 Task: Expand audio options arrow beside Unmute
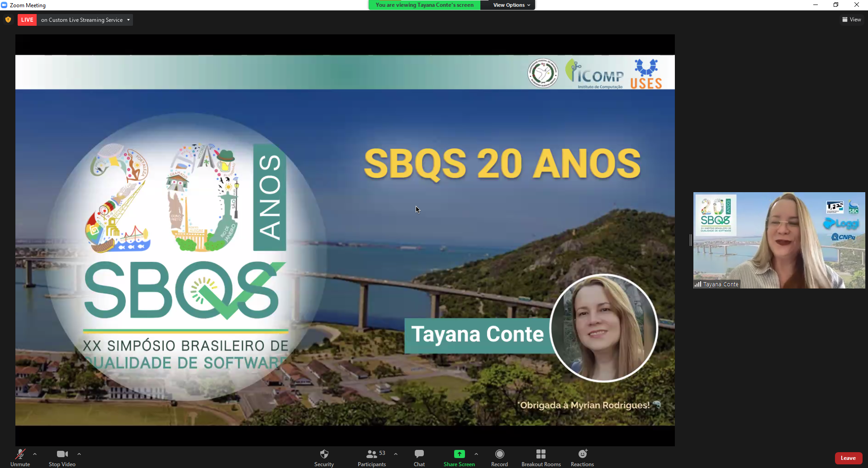coord(35,454)
